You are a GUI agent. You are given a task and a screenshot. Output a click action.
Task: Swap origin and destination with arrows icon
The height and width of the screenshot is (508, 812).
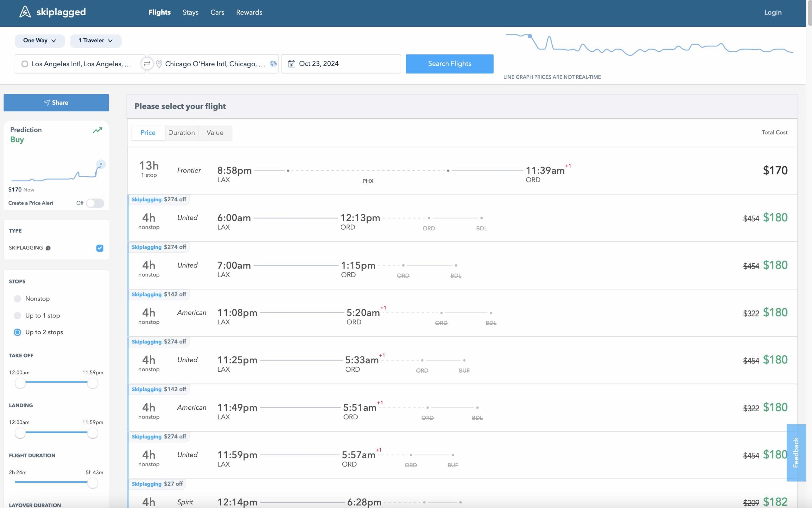(147, 63)
